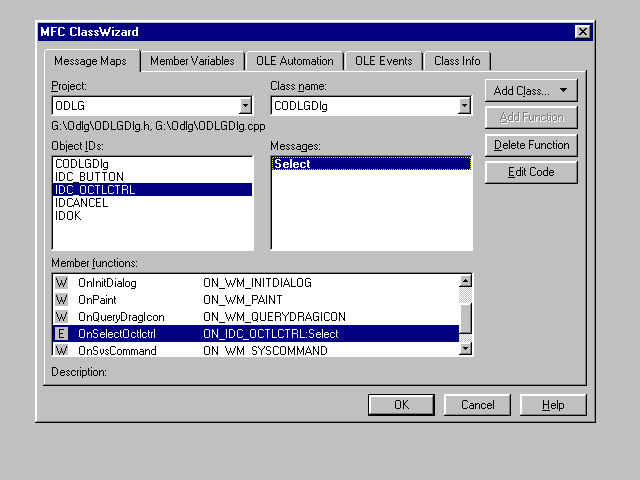The width and height of the screenshot is (640, 480).
Task: Close the MFC ClassWizard dialog
Action: pos(582,32)
